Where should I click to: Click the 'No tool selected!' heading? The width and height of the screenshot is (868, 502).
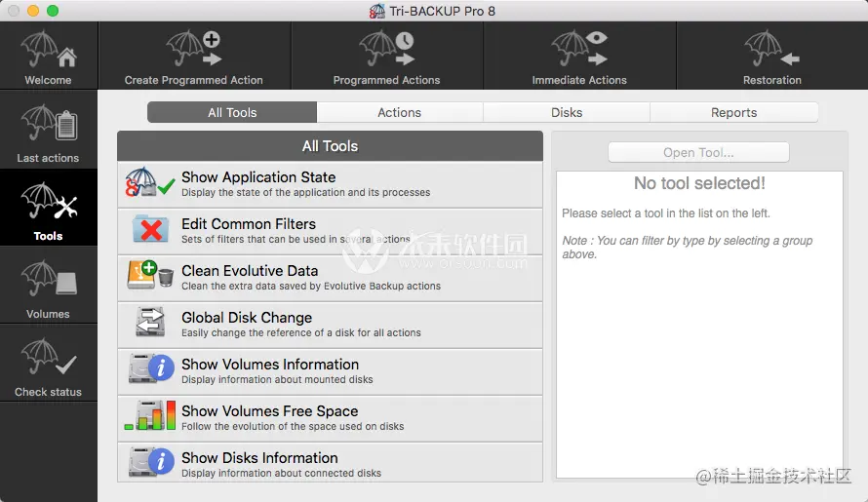(699, 183)
